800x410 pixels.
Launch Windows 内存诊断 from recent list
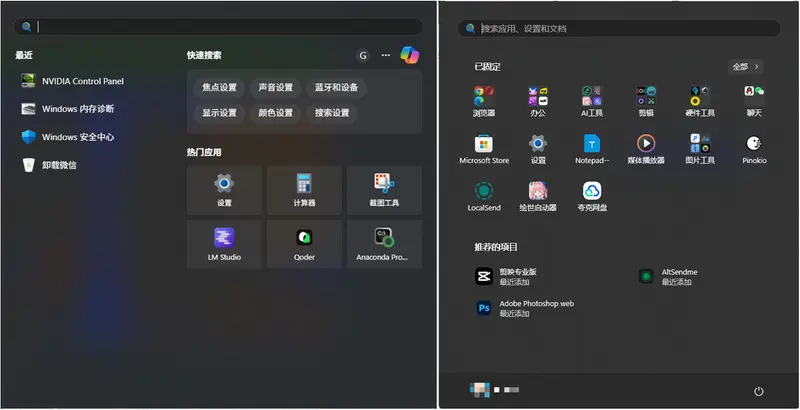click(x=67, y=109)
